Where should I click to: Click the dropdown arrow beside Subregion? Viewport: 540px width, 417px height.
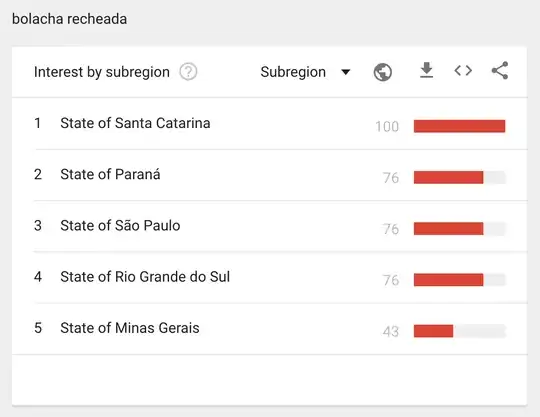[x=345, y=72]
